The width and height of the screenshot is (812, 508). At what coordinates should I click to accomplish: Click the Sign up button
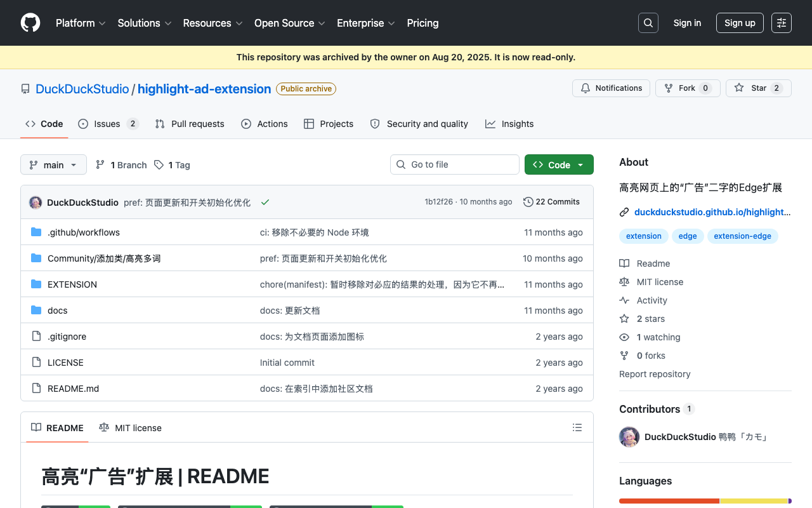coord(740,23)
